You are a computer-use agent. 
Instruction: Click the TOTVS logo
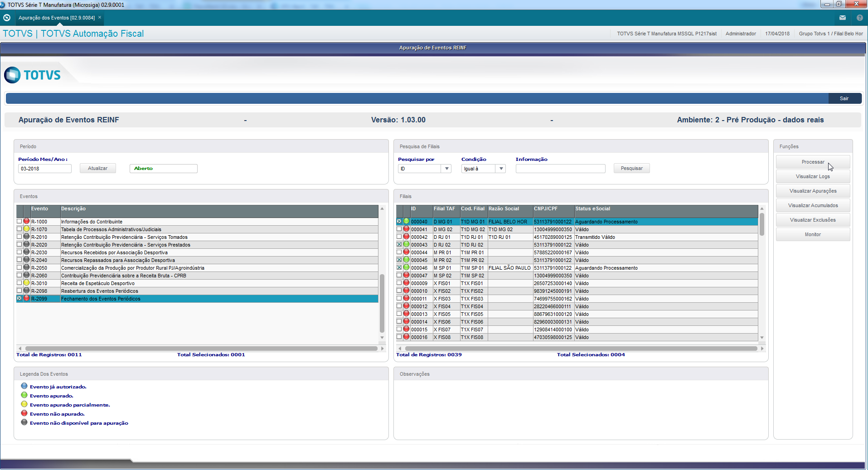click(x=33, y=75)
